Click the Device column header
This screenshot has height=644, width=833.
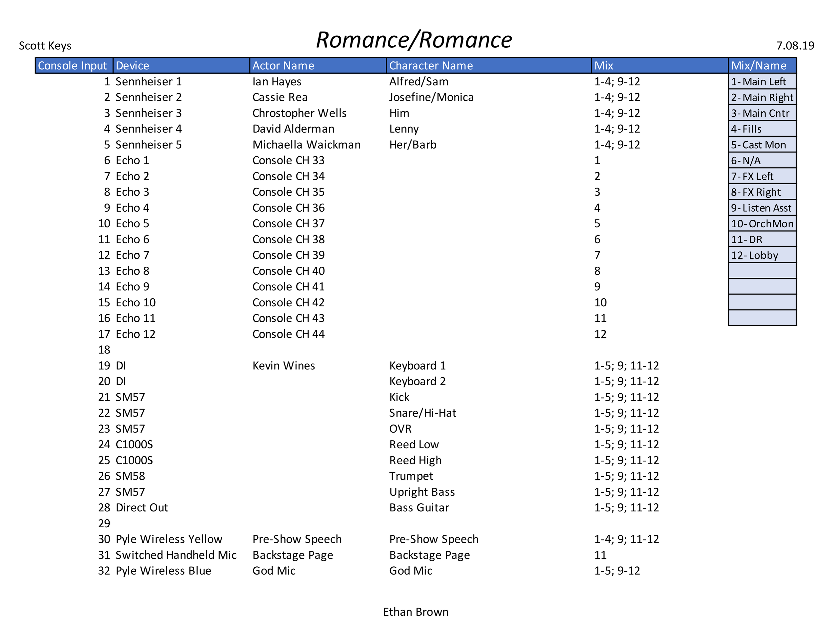pyautogui.click(x=132, y=66)
